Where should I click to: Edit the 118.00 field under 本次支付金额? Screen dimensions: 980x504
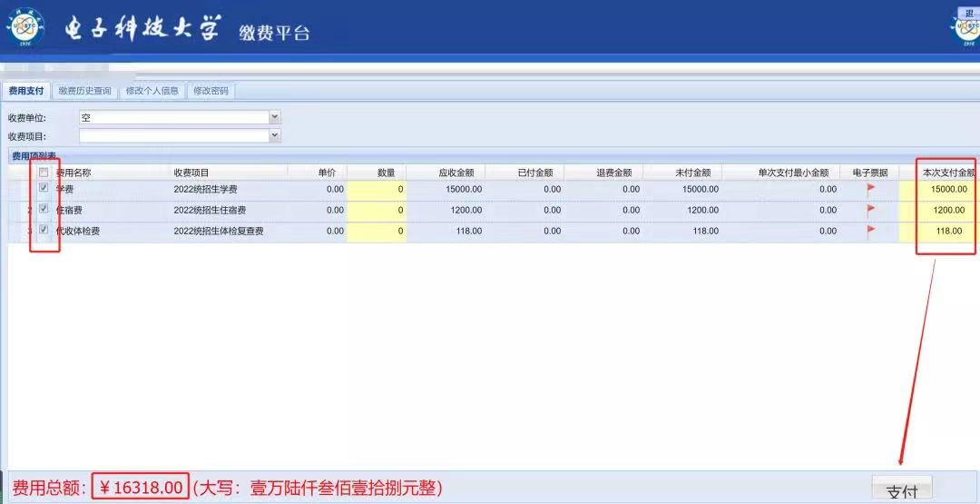[x=939, y=232]
